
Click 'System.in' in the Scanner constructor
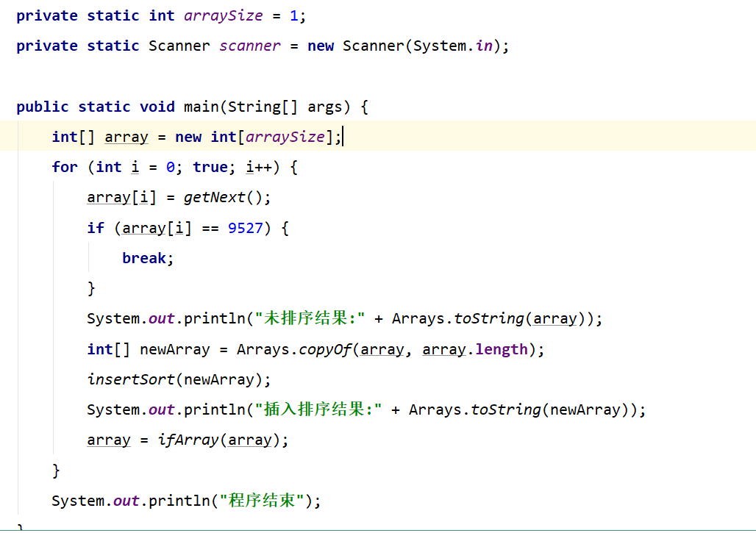click(x=453, y=46)
